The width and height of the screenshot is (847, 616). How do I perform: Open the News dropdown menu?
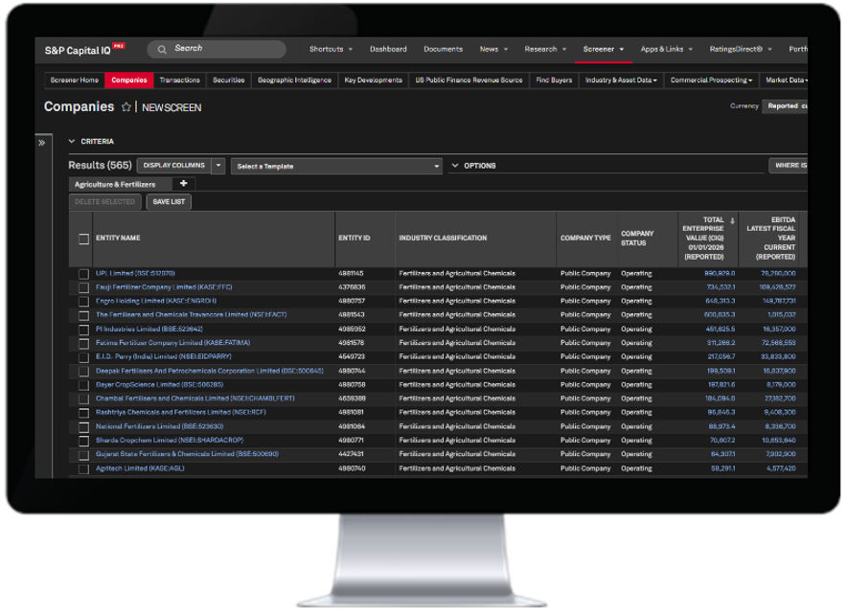[x=493, y=49]
